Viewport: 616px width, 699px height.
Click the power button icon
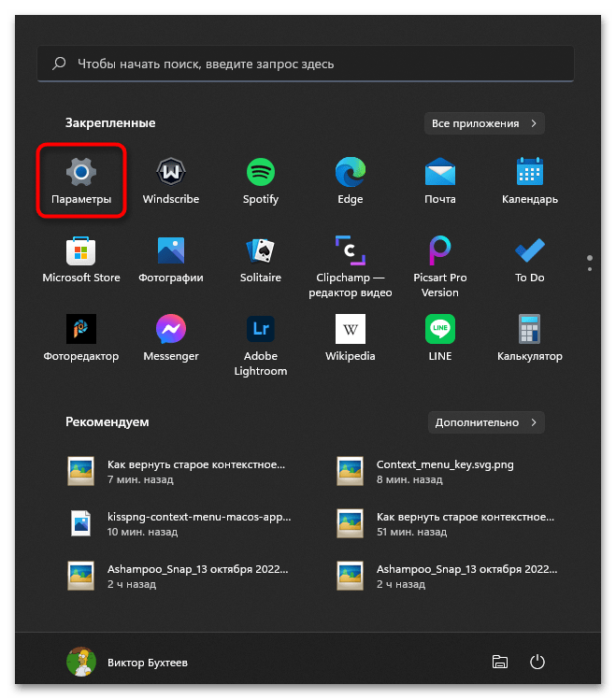click(x=537, y=662)
